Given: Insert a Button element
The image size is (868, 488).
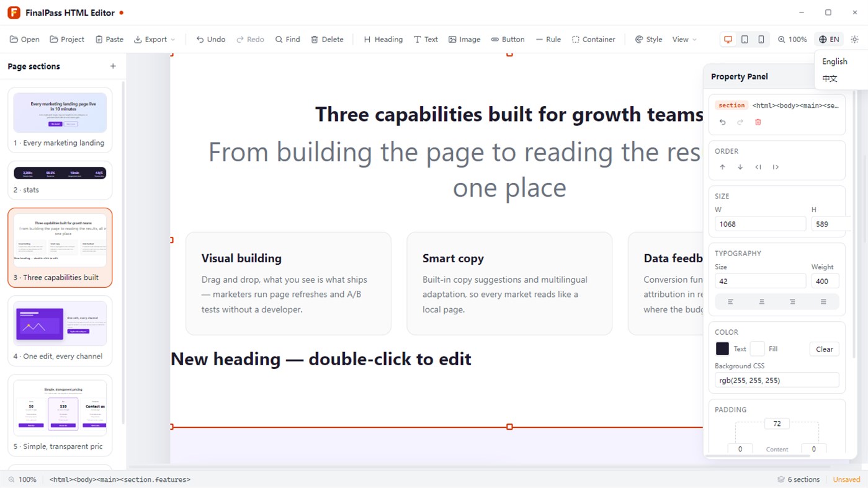Looking at the screenshot, I should (508, 39).
